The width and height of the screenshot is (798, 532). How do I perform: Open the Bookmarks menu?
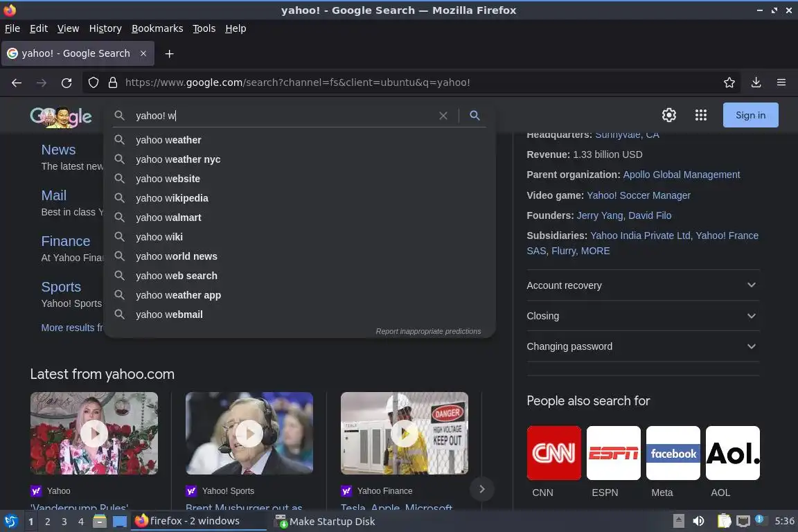[157, 28]
